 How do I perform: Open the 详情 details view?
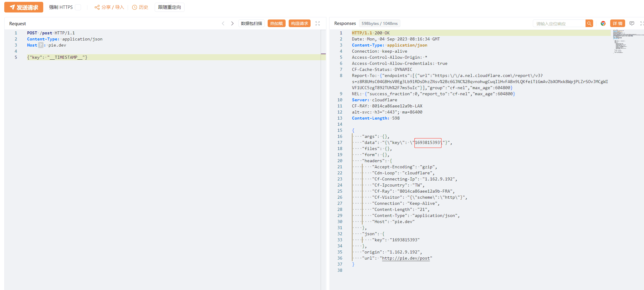click(618, 23)
